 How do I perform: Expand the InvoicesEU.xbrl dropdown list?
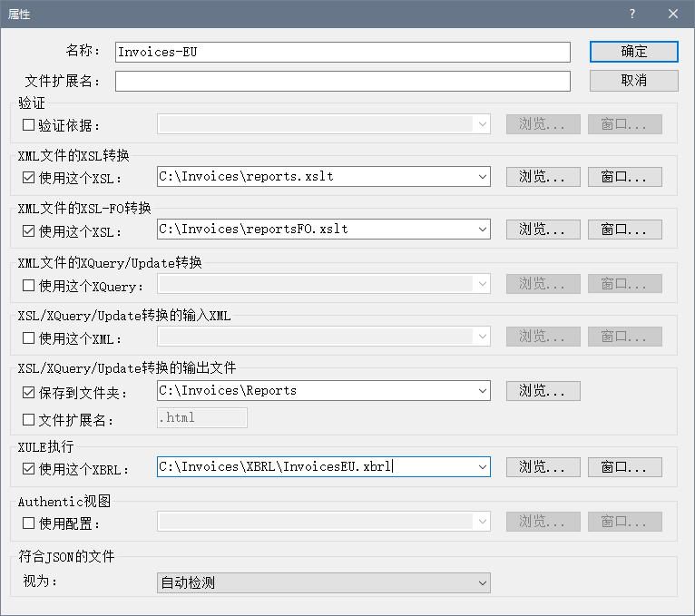482,468
